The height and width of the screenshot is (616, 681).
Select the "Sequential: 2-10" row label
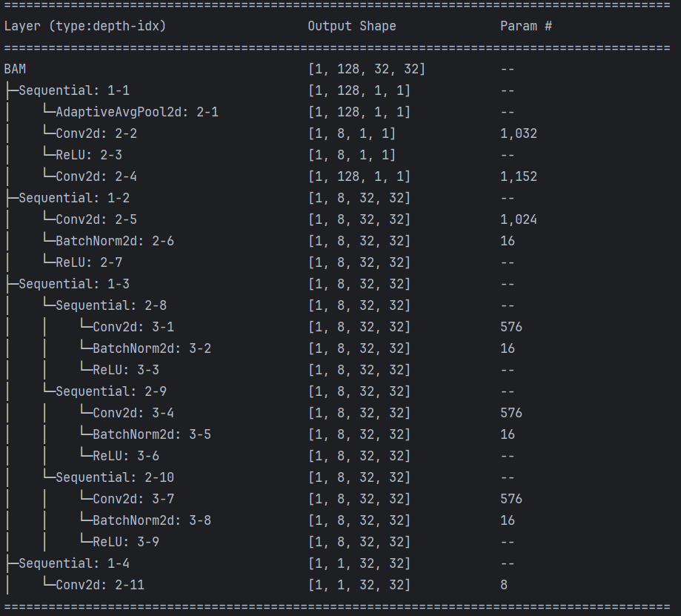(x=115, y=477)
